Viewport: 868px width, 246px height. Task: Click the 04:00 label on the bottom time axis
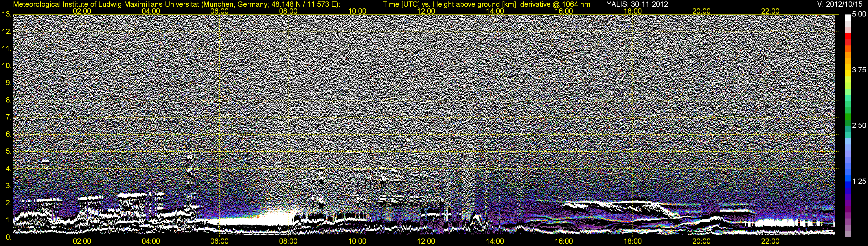click(x=151, y=242)
